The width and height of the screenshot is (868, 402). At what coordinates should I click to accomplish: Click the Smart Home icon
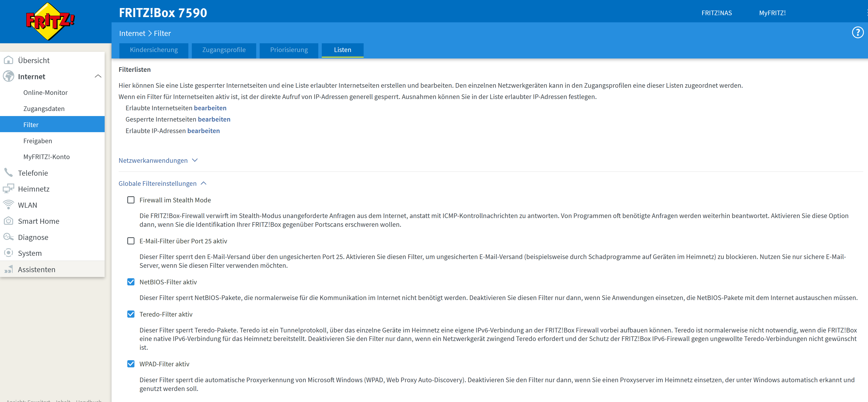point(9,221)
